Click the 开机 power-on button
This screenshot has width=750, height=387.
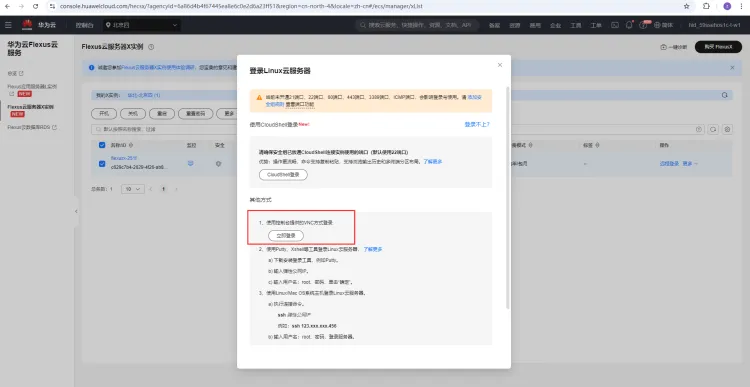(104, 114)
